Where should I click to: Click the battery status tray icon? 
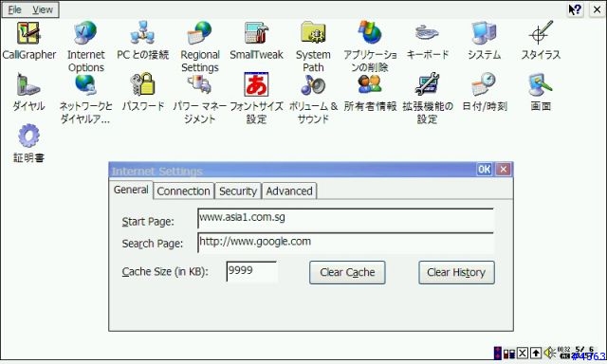coord(509,354)
